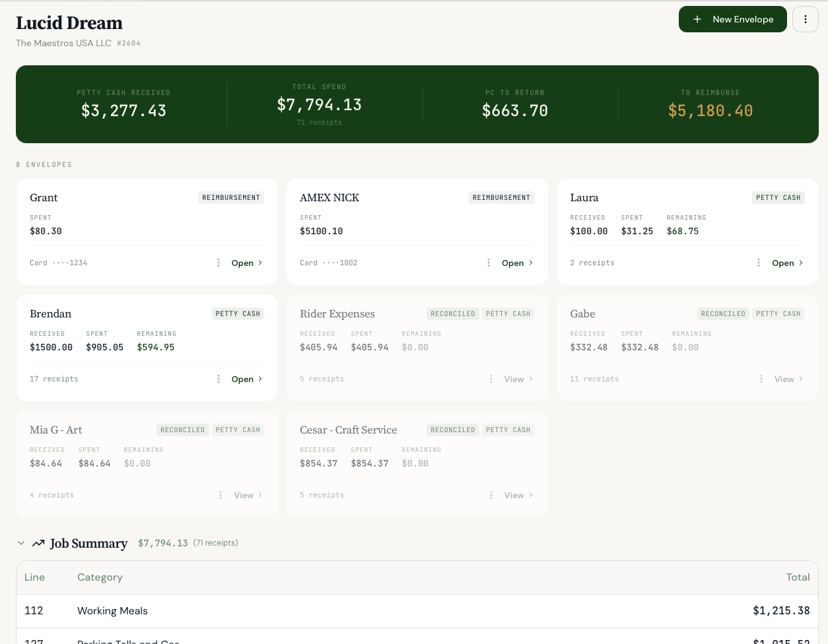
Task: Open the Brendan envelope three-dot menu
Action: point(219,379)
